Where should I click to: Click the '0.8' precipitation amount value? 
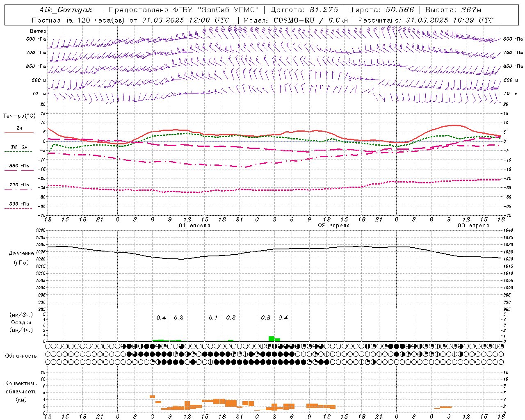265,317
